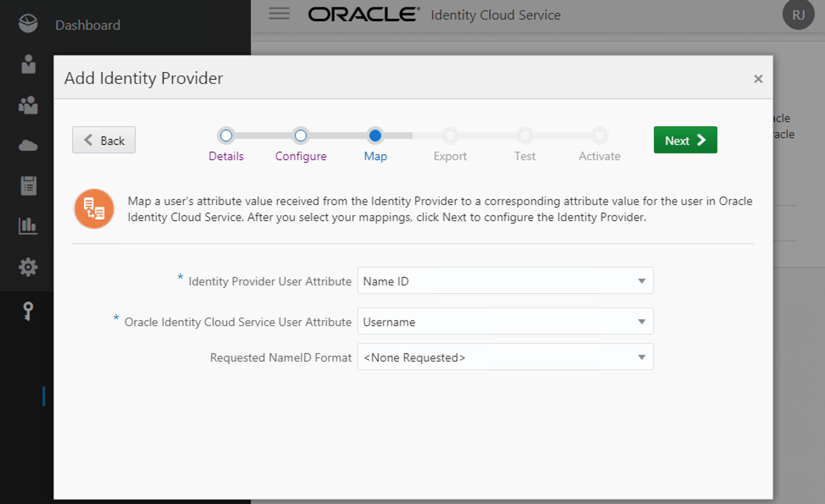The image size is (825, 504).
Task: Click the arrow beside Username
Action: tap(642, 321)
